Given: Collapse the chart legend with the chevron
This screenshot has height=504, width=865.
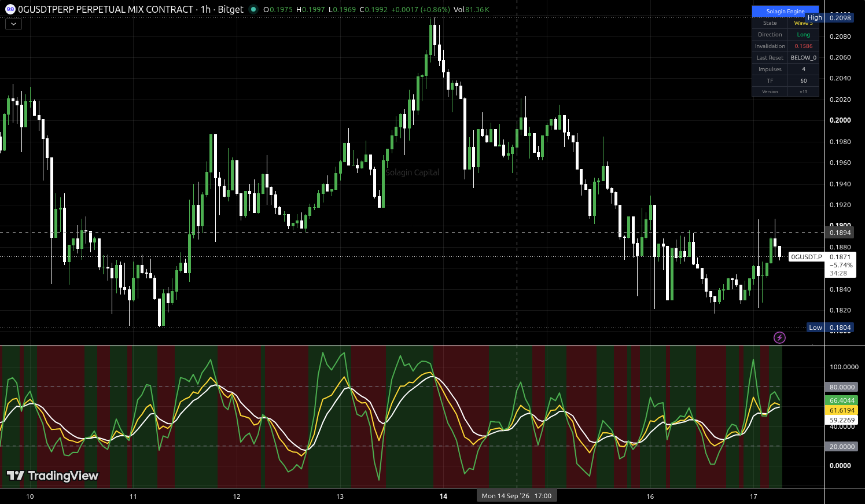Looking at the screenshot, I should click(13, 24).
